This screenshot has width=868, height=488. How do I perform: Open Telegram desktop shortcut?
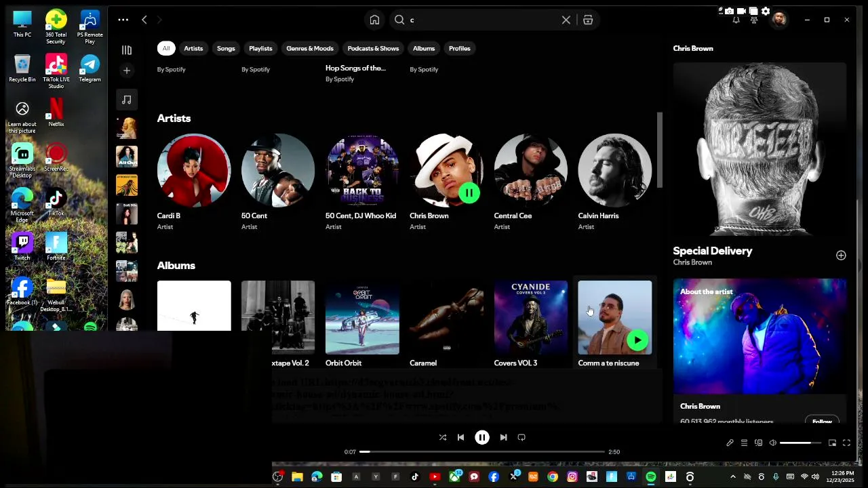tap(90, 68)
